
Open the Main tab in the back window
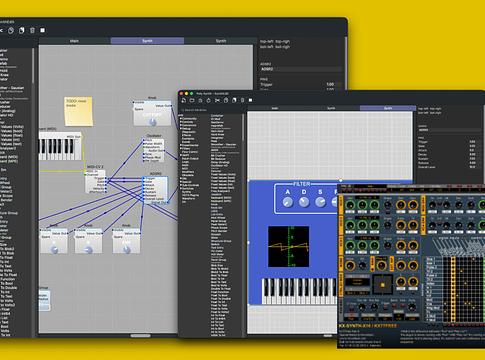(x=74, y=41)
